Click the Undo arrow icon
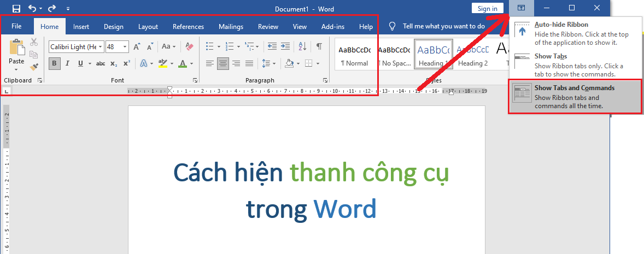Viewport: 644px width, 254px height. pyautogui.click(x=32, y=8)
